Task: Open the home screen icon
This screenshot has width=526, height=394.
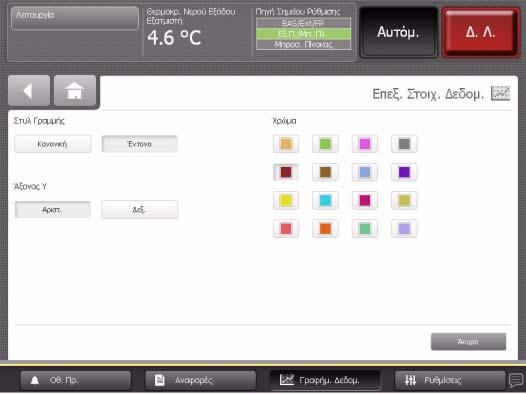Action: pos(75,91)
